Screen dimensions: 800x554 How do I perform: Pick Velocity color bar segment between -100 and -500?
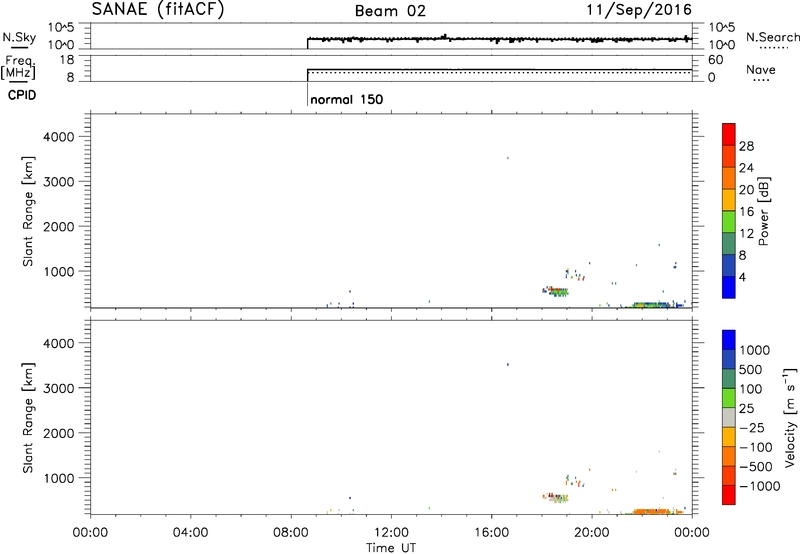click(729, 457)
